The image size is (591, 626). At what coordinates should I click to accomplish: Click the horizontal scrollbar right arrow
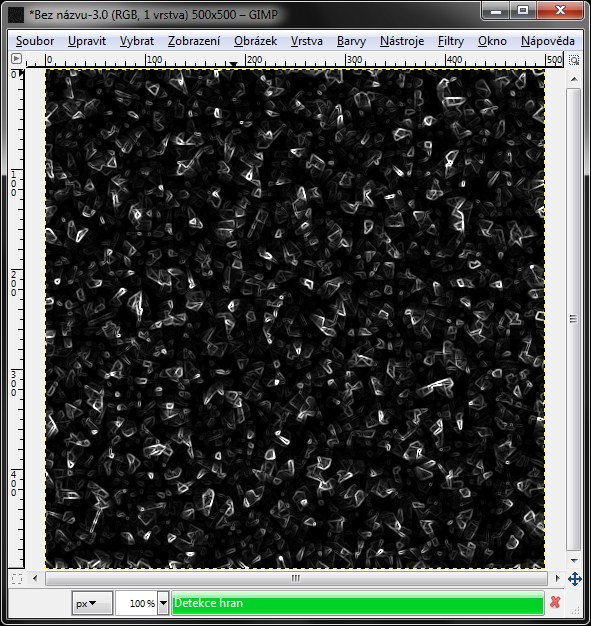tap(557, 578)
